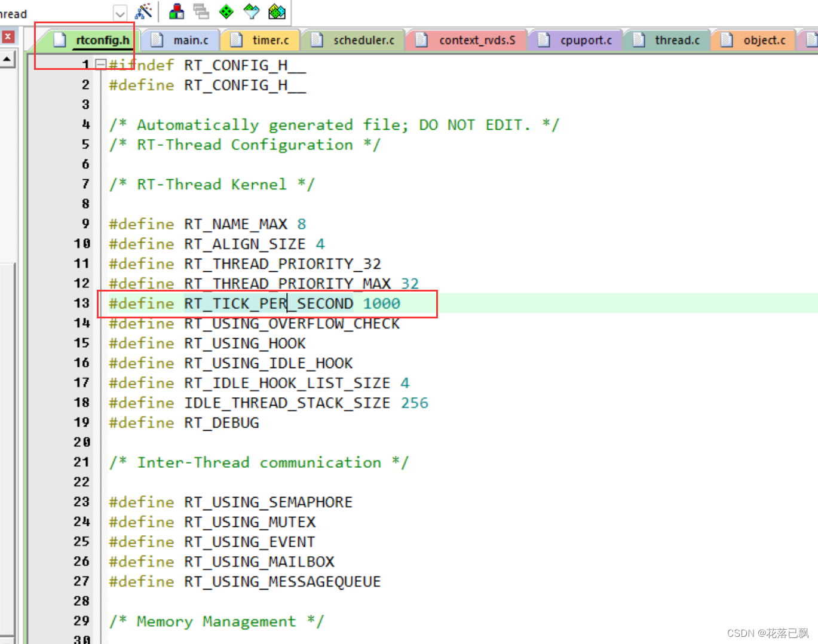The image size is (818, 644).
Task: Click RT_USING_HOOK on line 15
Action: [244, 343]
